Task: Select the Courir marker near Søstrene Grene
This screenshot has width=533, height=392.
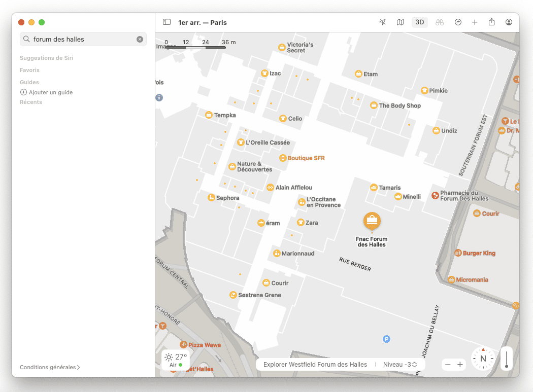Action: tap(266, 282)
